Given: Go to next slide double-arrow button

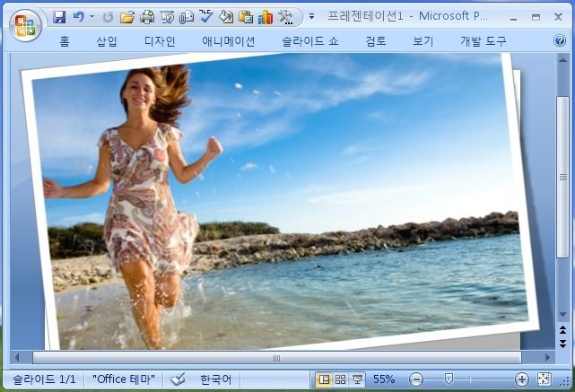Looking at the screenshot, I should pyautogui.click(x=562, y=344).
